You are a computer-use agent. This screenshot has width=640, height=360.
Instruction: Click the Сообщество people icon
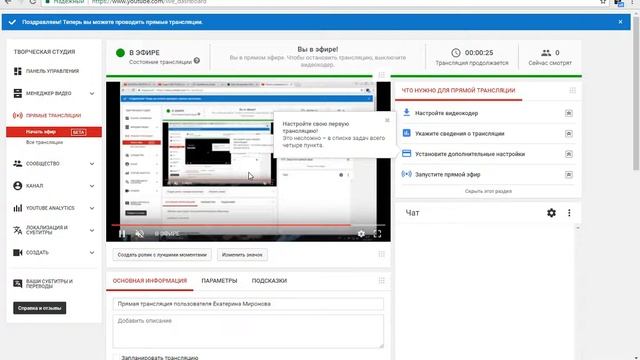[18, 163]
